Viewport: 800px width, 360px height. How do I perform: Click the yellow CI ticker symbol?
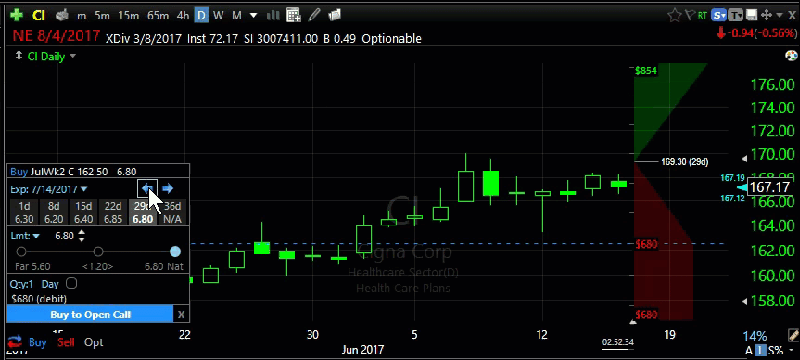[38, 15]
